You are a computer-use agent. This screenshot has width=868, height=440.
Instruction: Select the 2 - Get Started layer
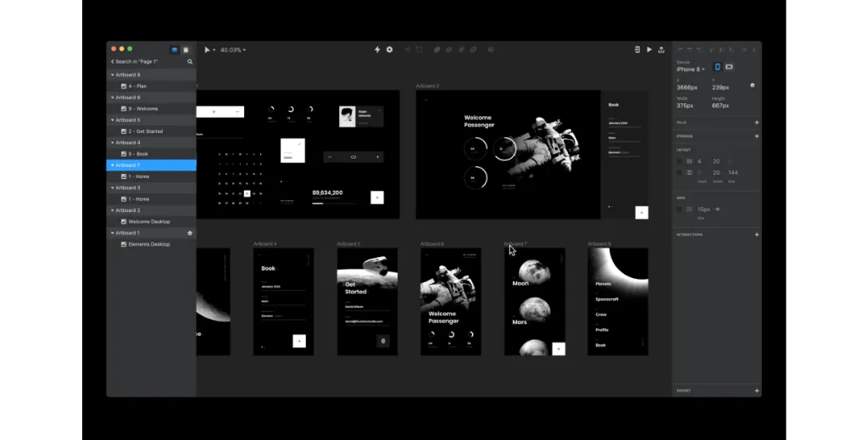pos(151,131)
